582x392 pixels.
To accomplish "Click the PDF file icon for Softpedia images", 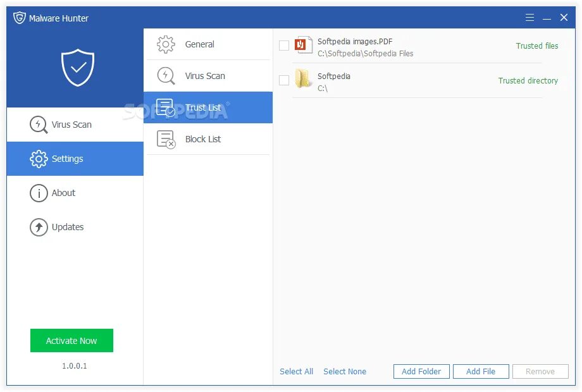I will (x=302, y=46).
